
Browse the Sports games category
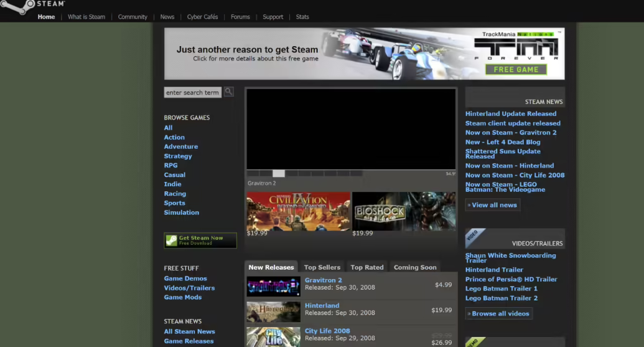coord(175,203)
